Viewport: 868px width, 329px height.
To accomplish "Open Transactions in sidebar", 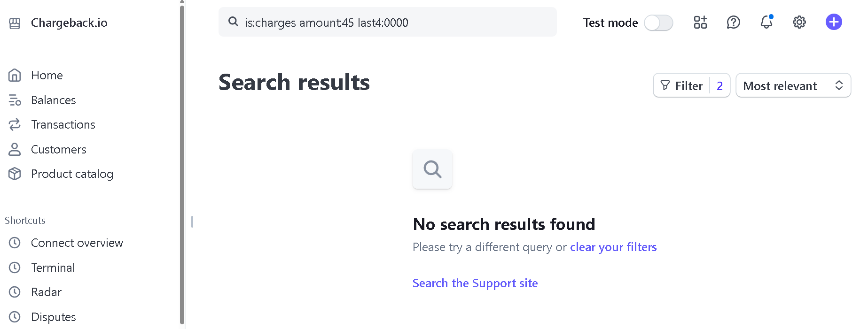I will 63,124.
